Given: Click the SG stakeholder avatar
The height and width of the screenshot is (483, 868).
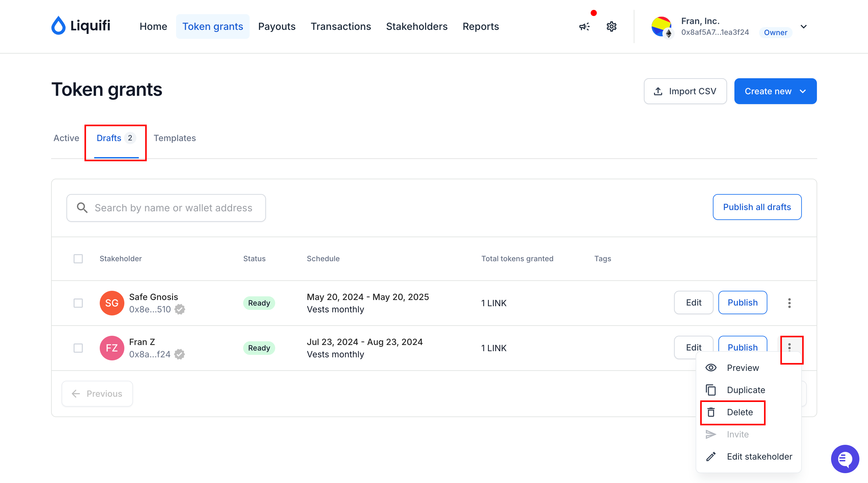Looking at the screenshot, I should tap(112, 303).
